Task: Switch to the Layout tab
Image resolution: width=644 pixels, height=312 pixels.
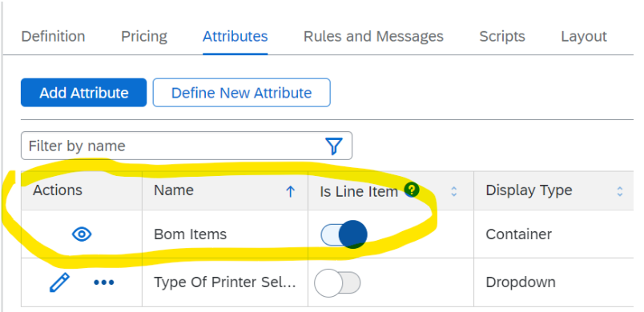Action: (x=584, y=37)
